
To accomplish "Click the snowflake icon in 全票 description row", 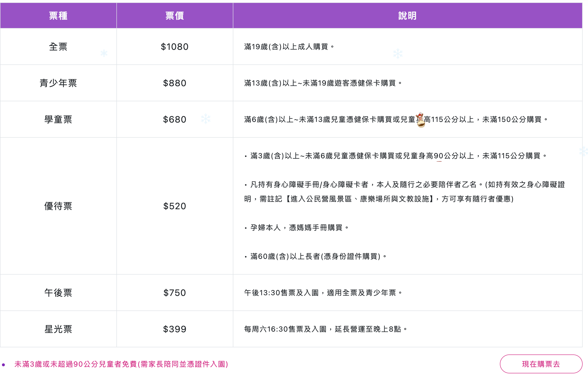I will (398, 53).
